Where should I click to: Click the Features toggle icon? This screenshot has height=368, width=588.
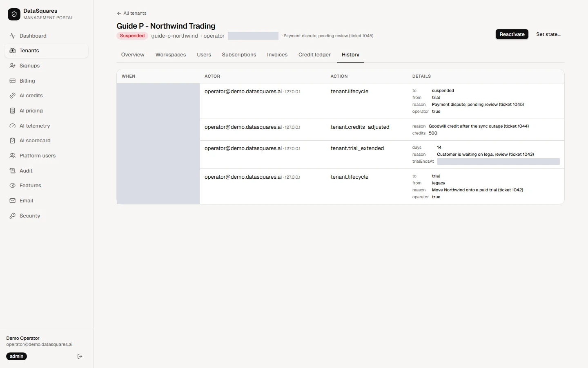coord(13,186)
